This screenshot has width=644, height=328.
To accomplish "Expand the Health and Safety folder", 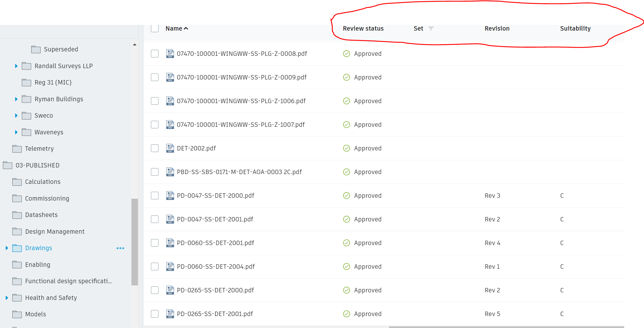I will tap(7, 298).
